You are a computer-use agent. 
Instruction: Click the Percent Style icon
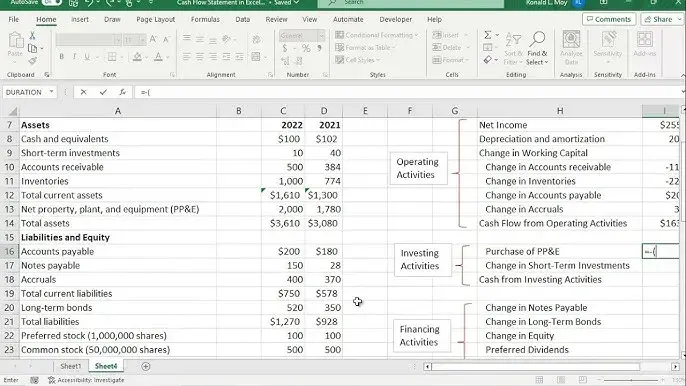(x=306, y=48)
